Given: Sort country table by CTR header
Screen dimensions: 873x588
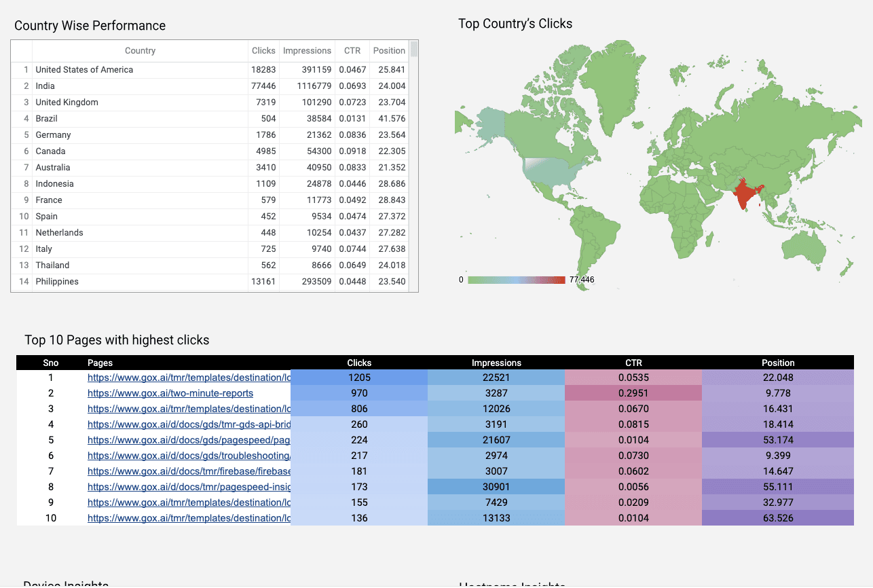Looking at the screenshot, I should [x=352, y=51].
